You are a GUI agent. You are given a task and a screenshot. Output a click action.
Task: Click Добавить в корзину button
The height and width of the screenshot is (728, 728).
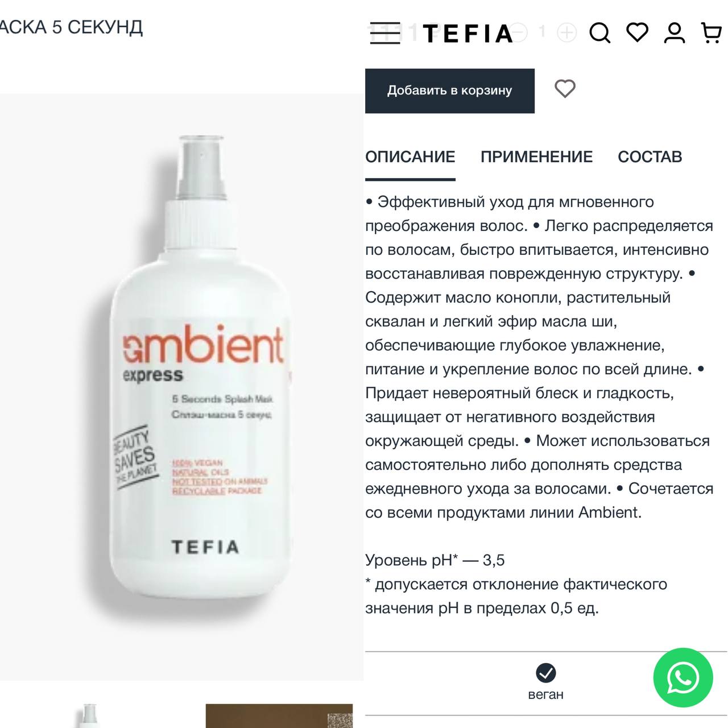[450, 91]
